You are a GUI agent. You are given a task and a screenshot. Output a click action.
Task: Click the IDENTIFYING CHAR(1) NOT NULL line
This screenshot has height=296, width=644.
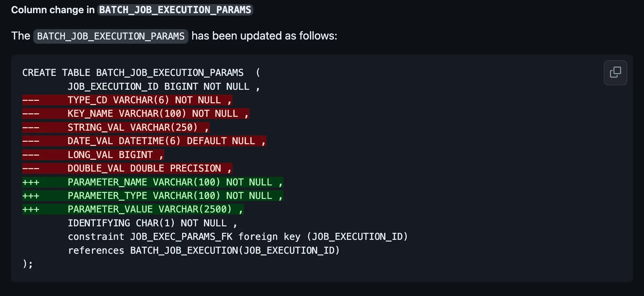click(152, 223)
